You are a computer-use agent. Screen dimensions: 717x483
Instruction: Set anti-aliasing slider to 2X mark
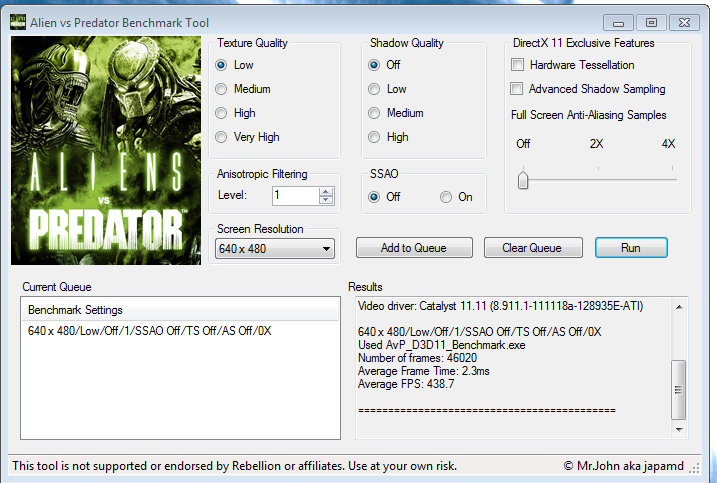598,180
